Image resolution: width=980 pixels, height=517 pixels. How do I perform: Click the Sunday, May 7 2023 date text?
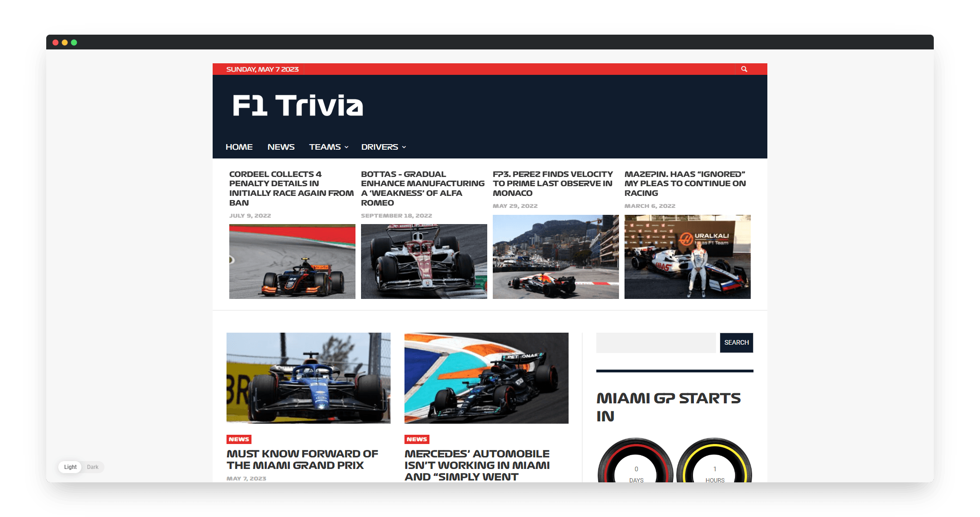pos(262,69)
